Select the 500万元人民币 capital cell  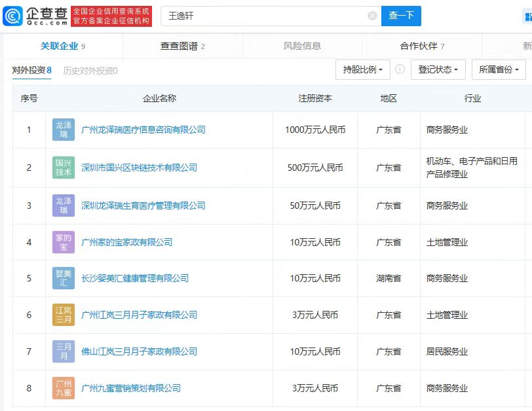[315, 168]
